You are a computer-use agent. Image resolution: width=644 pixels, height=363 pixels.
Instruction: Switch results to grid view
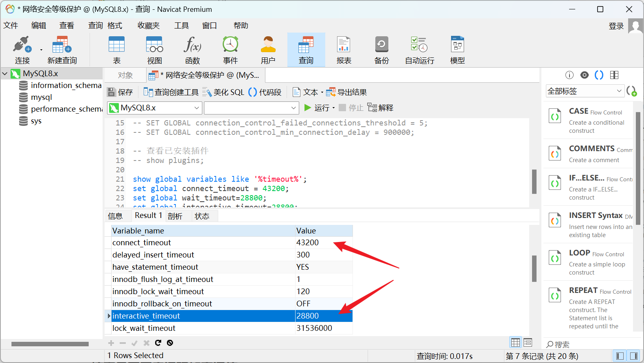515,343
